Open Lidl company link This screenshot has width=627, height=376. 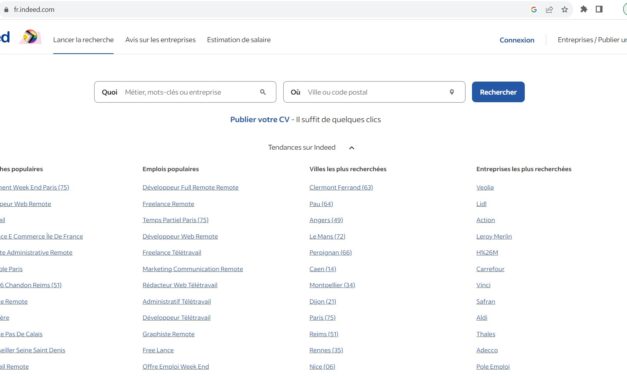click(x=481, y=204)
